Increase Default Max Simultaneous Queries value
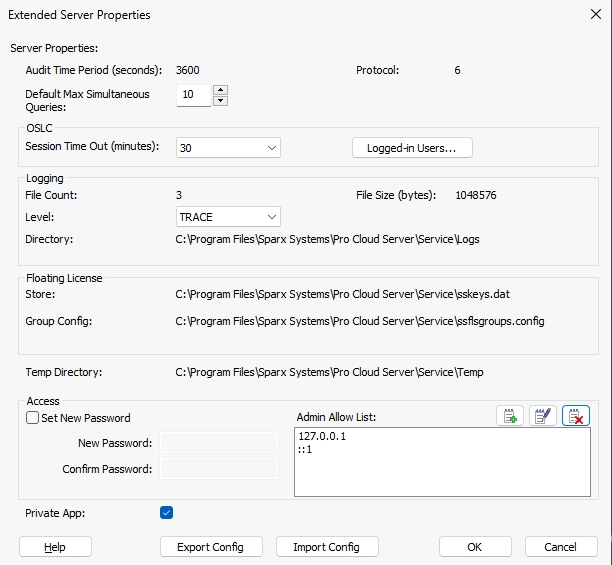612x565 pixels. pos(220,90)
